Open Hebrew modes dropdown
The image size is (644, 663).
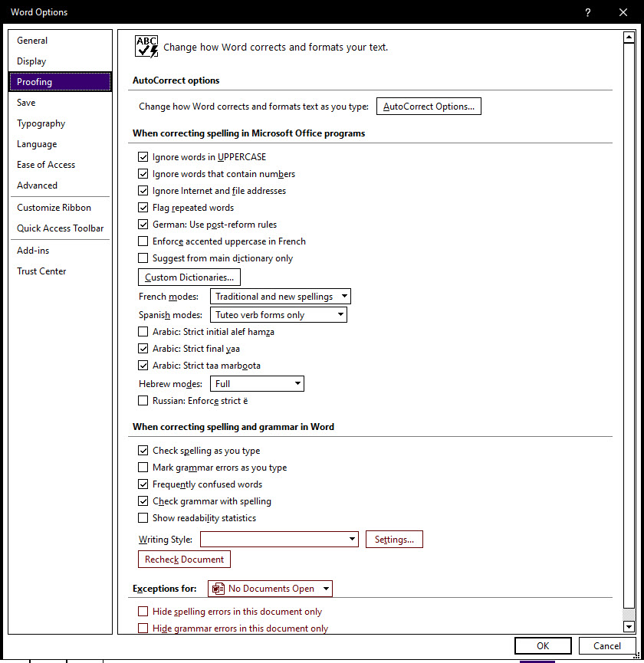(x=257, y=384)
